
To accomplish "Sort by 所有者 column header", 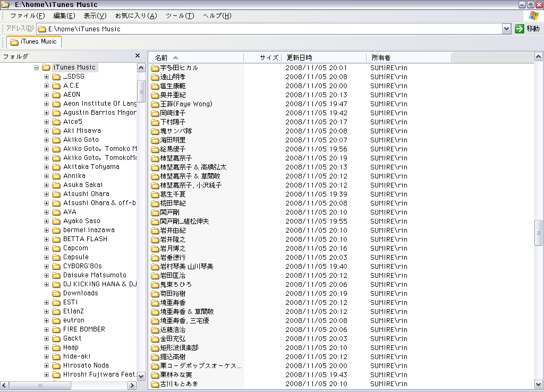I will (x=409, y=57).
